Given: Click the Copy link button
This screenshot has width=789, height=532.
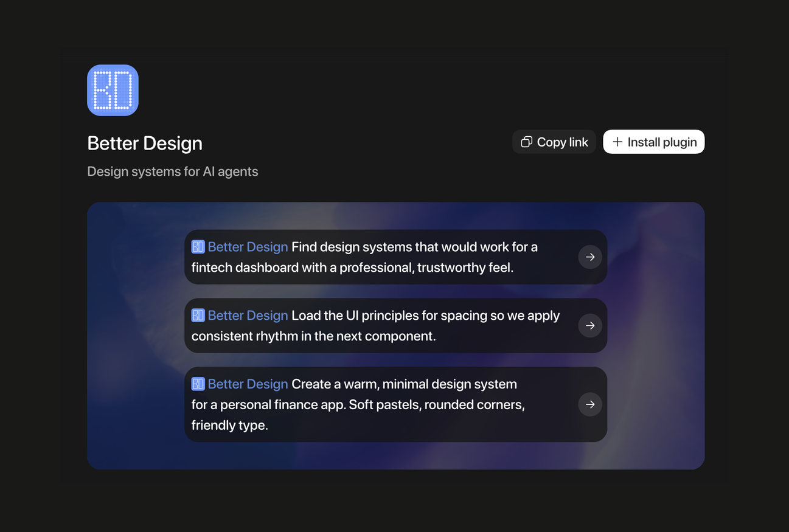Looking at the screenshot, I should pos(554,142).
